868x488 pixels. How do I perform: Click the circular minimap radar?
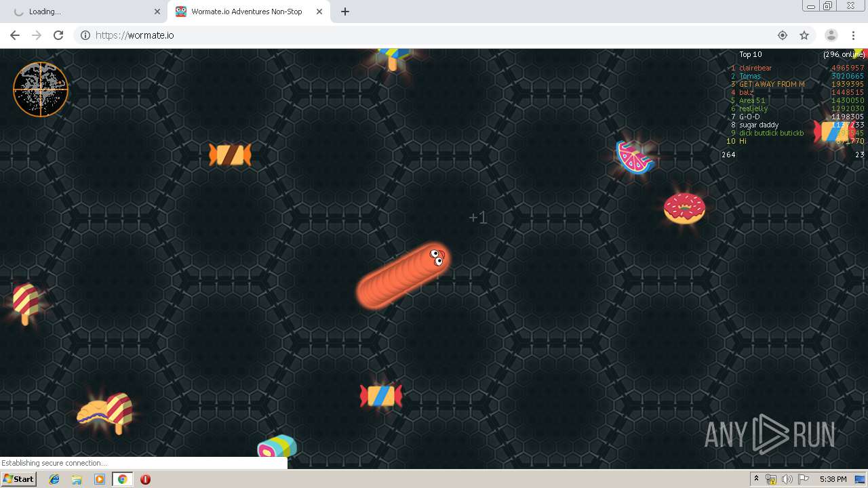(x=41, y=89)
